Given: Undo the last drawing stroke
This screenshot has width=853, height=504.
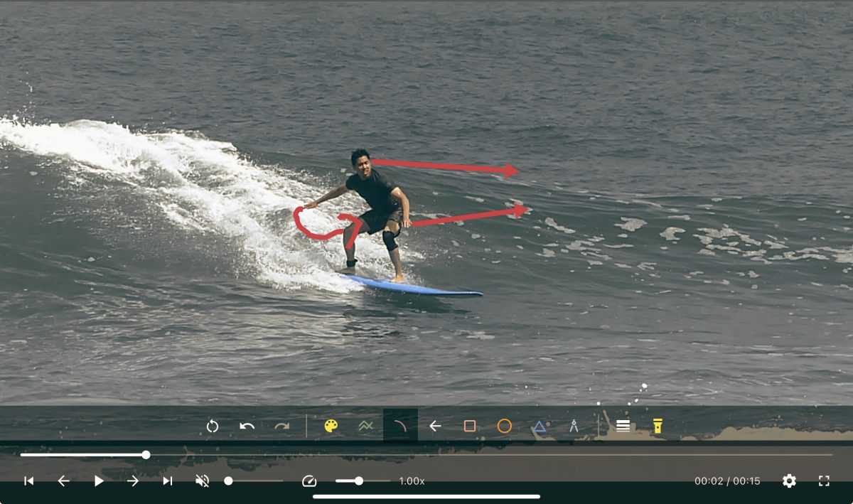Looking at the screenshot, I should pyautogui.click(x=247, y=427).
